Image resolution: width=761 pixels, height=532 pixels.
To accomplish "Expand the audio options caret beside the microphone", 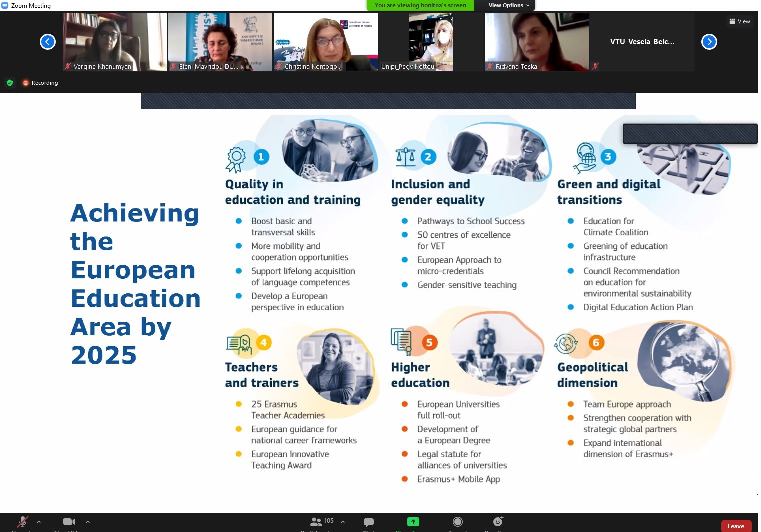I will [x=39, y=522].
